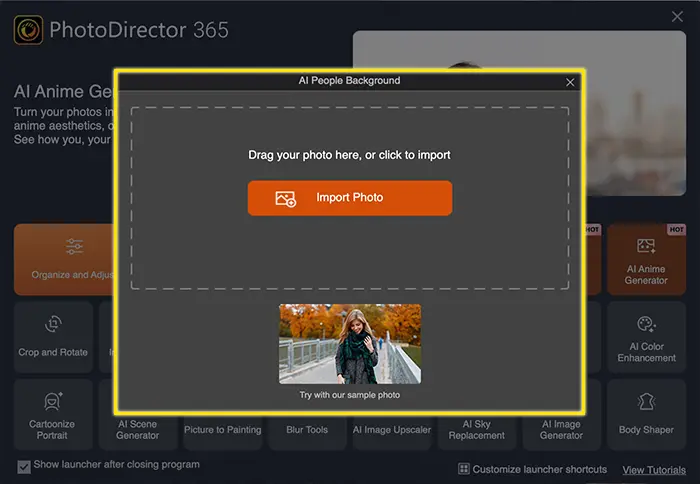Open AI Color Enhancement tile

click(x=646, y=337)
